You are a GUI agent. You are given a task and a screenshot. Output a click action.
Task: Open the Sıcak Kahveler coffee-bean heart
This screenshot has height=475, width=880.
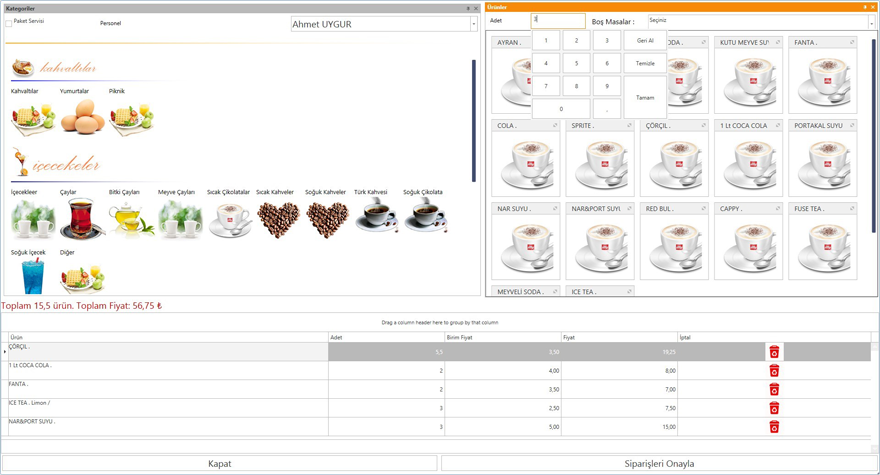point(278,220)
